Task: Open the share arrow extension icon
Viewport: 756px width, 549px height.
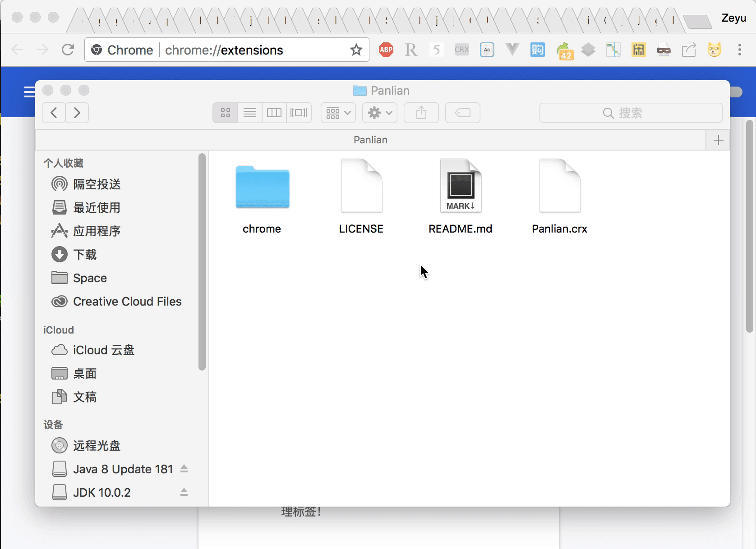Action: pyautogui.click(x=689, y=50)
